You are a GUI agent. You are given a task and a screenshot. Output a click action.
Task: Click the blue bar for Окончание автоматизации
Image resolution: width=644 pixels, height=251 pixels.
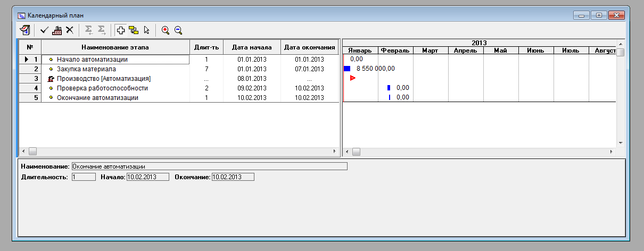(390, 97)
